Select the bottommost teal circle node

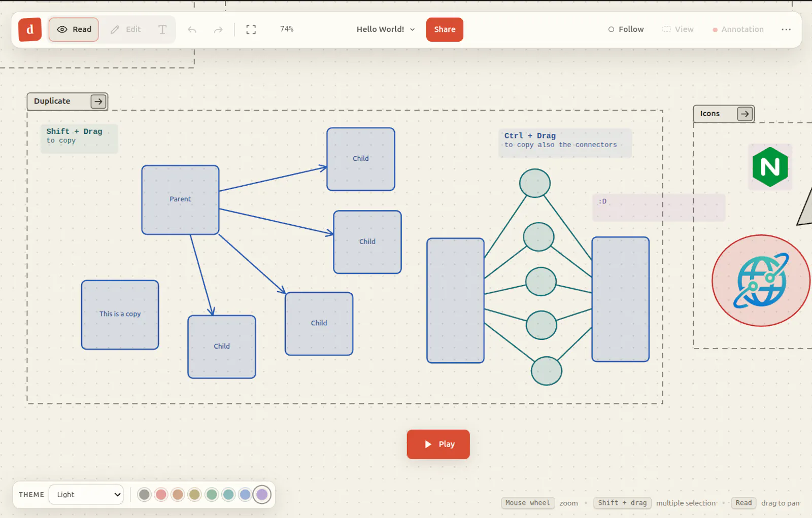click(x=546, y=371)
